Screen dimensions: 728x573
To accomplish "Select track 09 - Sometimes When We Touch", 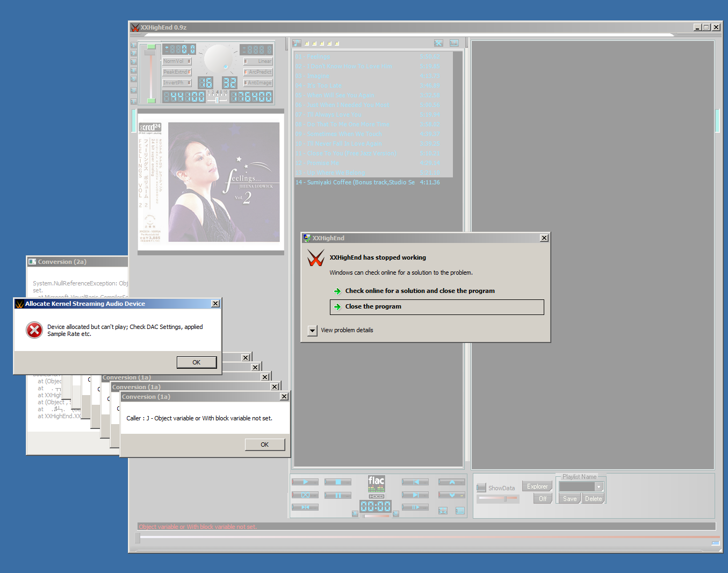I will click(373, 134).
